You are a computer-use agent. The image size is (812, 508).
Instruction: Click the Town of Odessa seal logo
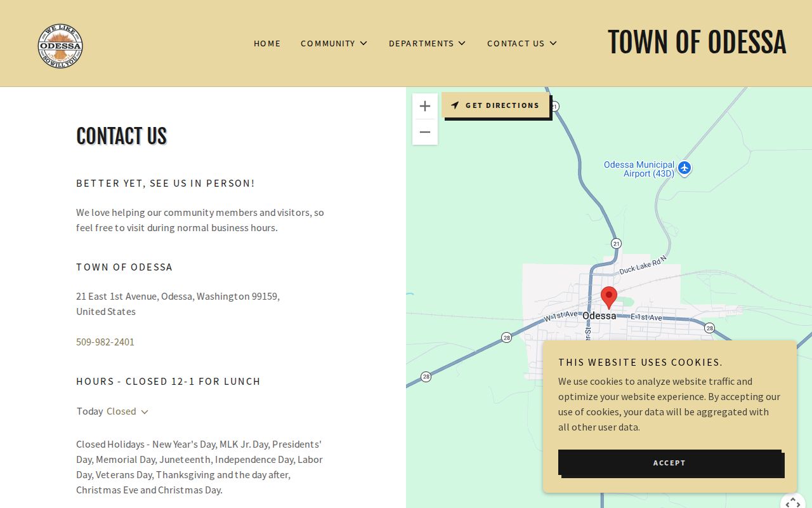[x=60, y=46]
